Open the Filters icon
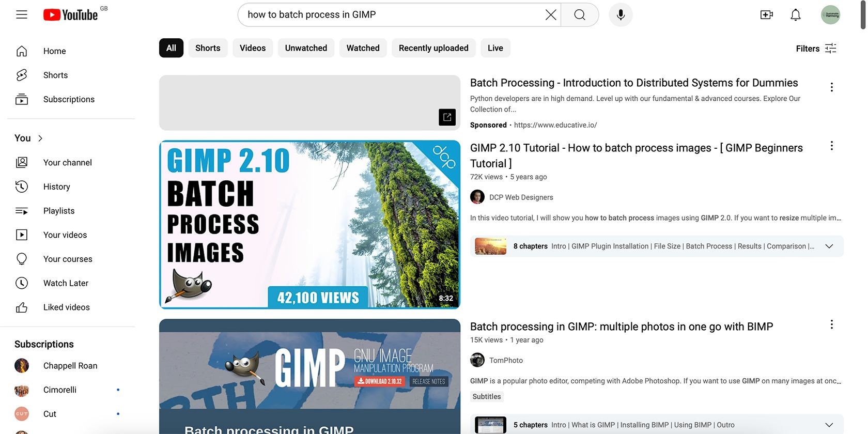The image size is (868, 434). [x=831, y=48]
